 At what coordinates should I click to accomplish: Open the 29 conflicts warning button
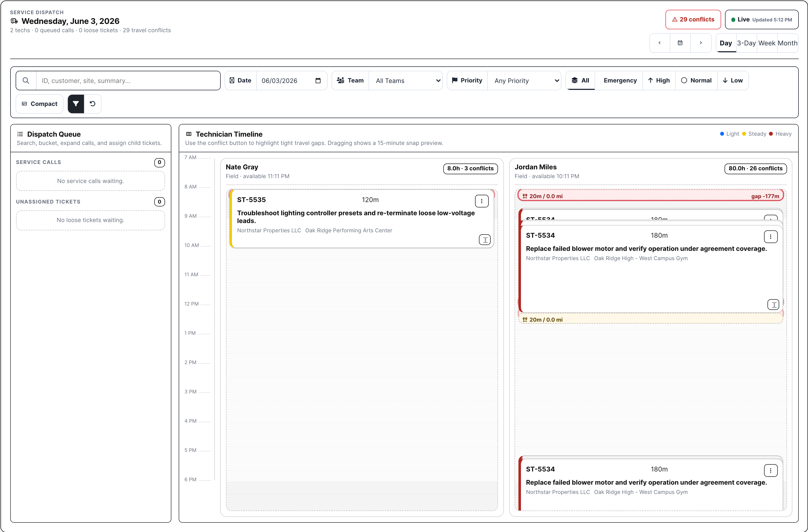coord(693,20)
